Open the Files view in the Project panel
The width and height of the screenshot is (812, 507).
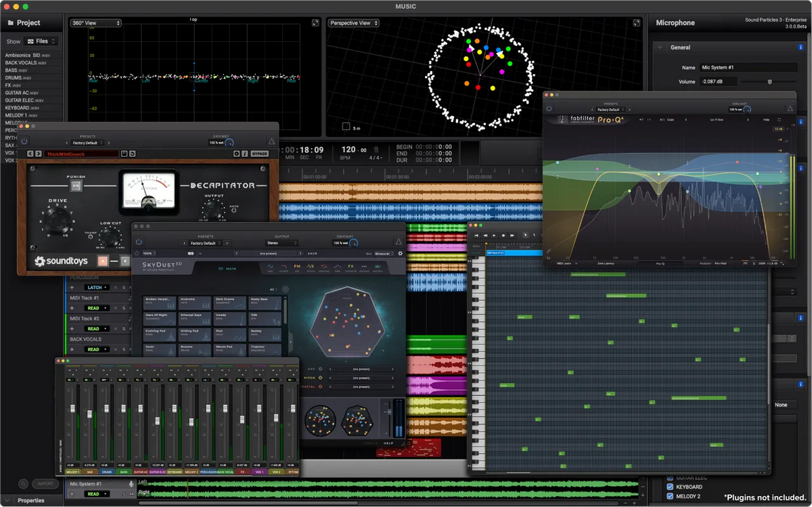tap(41, 41)
